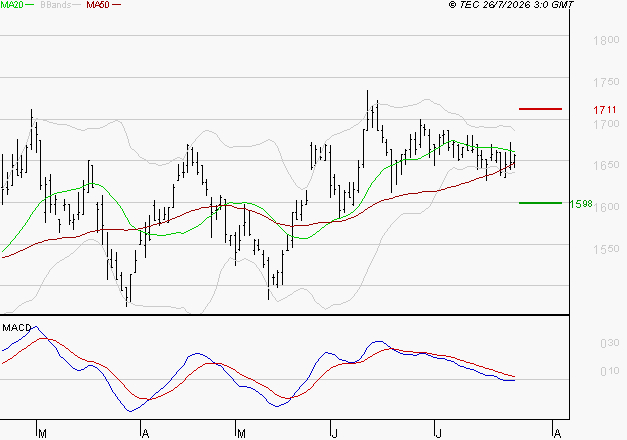The image size is (627, 440).
Task: Select the green MA20 legend line swatch
Action: [x=30, y=5]
